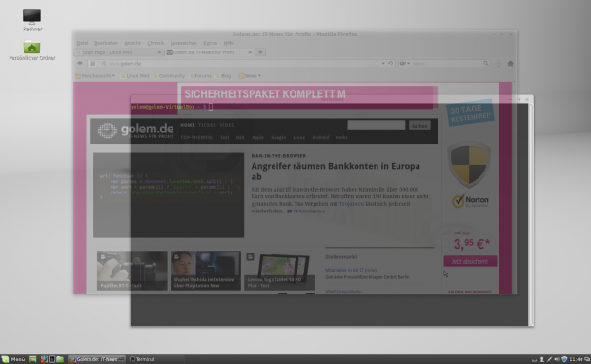Open headline Angreifer räumen Bankkonten in Europa ab
This screenshot has width=591, height=364.
pos(336,172)
